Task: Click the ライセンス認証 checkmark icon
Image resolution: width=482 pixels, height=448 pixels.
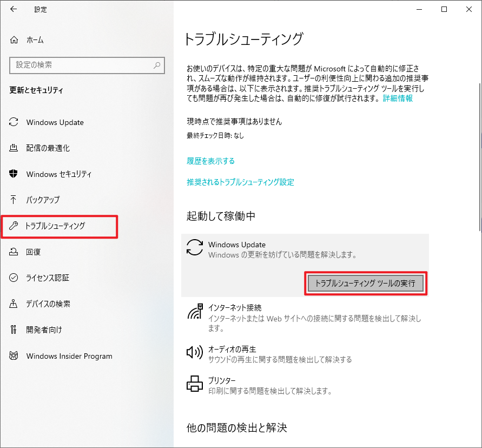Action: point(14,278)
